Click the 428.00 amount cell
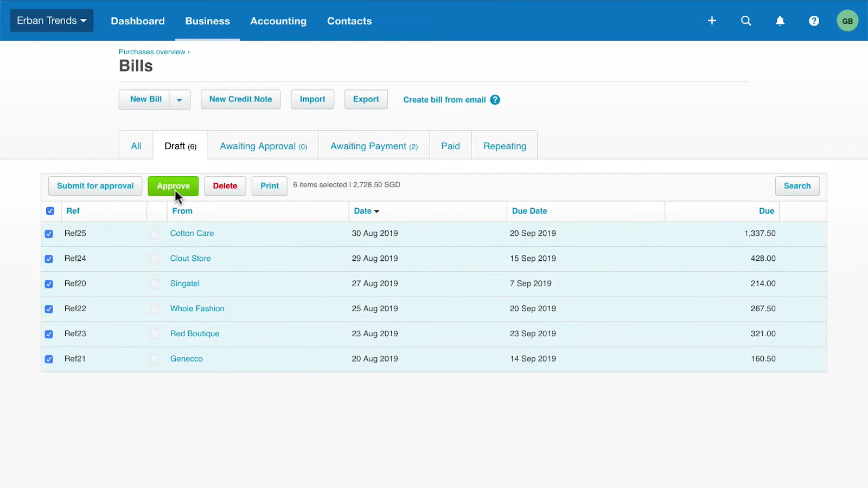This screenshot has height=488, width=868. pyautogui.click(x=763, y=258)
